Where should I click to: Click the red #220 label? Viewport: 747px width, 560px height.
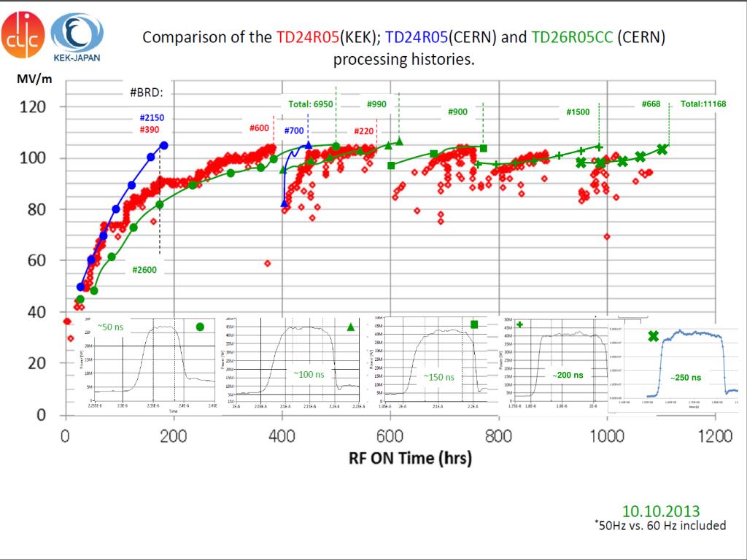[x=364, y=131]
